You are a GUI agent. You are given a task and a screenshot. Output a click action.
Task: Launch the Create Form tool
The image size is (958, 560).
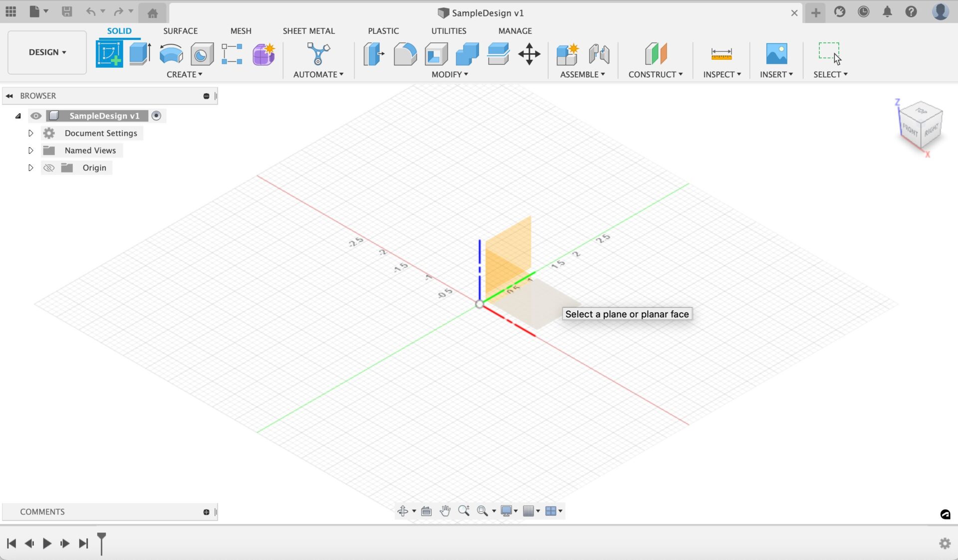coord(263,53)
